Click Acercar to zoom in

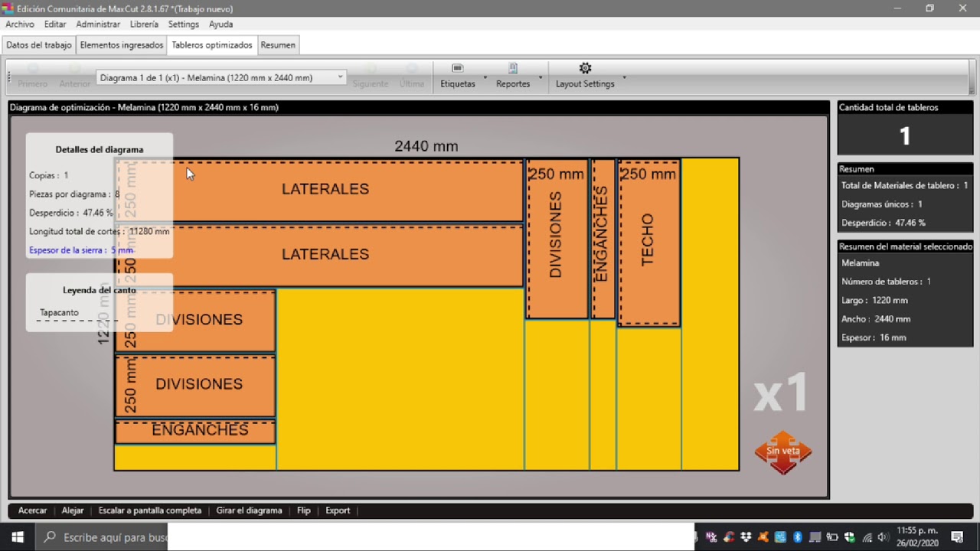coord(33,510)
